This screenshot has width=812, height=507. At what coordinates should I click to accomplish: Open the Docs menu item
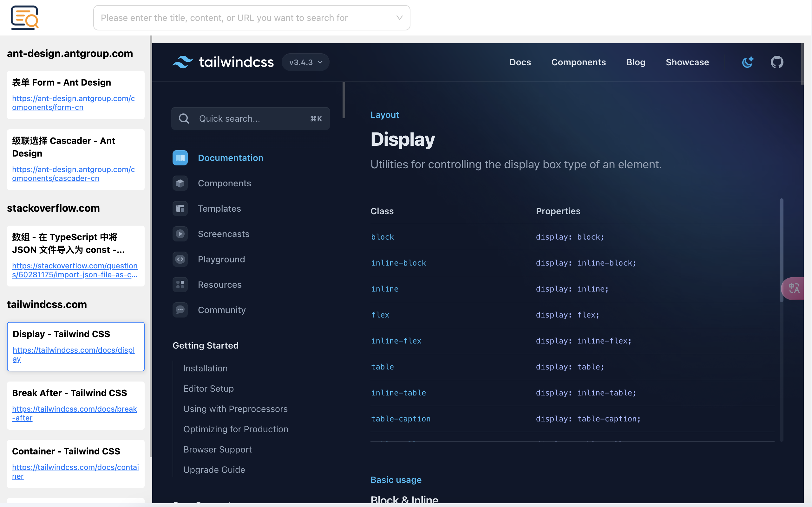coord(520,62)
